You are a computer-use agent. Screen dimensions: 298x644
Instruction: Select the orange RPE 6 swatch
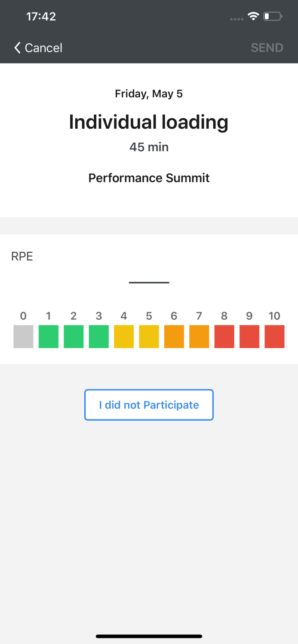click(x=174, y=336)
